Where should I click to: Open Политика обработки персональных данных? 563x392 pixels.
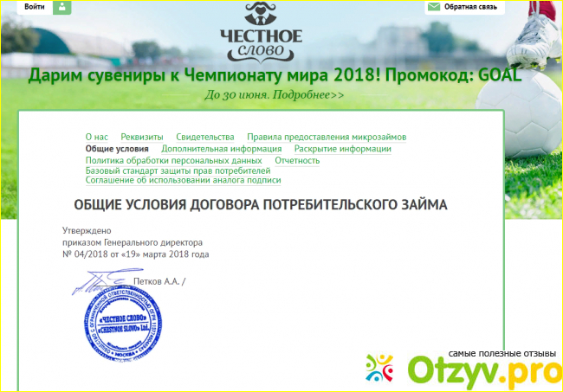click(x=173, y=160)
